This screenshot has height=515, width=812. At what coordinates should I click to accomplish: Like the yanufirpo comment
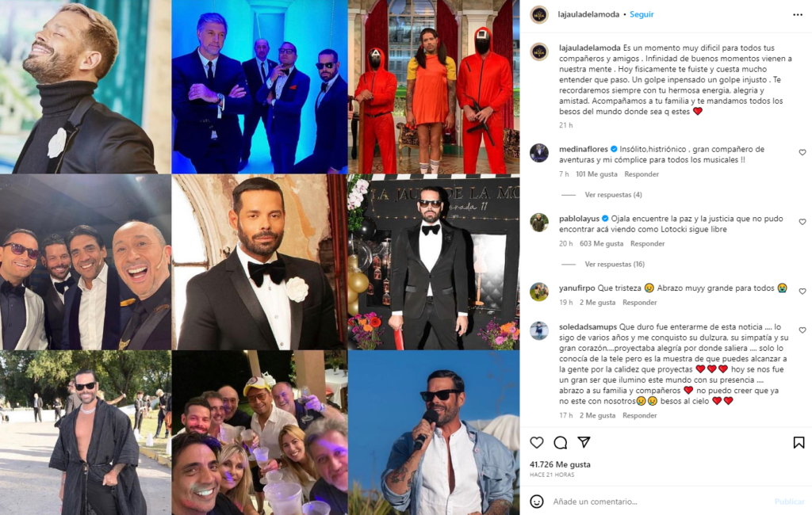point(802,292)
